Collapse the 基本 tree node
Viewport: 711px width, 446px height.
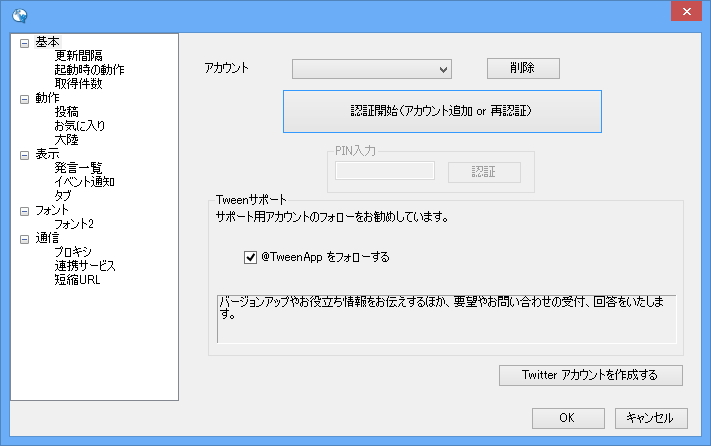pyautogui.click(x=24, y=43)
